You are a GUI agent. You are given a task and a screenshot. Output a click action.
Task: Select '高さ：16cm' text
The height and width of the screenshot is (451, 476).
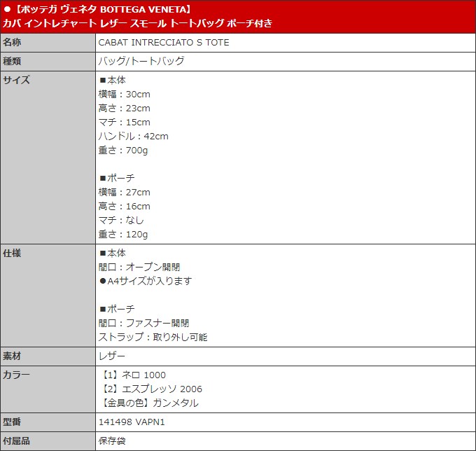click(x=124, y=206)
